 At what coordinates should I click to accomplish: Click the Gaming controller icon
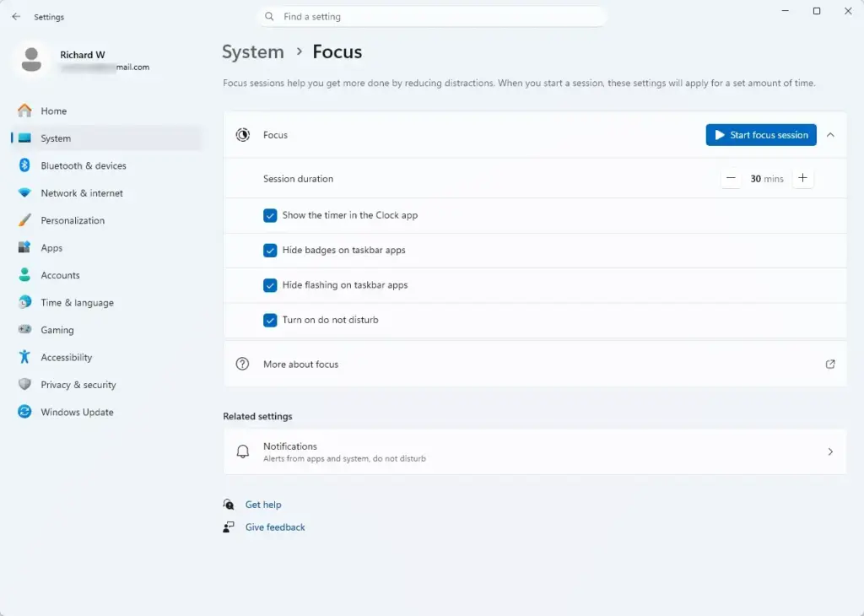pyautogui.click(x=24, y=329)
